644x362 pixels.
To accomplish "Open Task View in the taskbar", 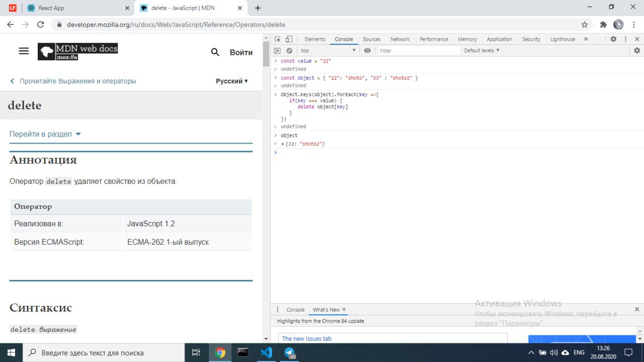I will 196,352.
